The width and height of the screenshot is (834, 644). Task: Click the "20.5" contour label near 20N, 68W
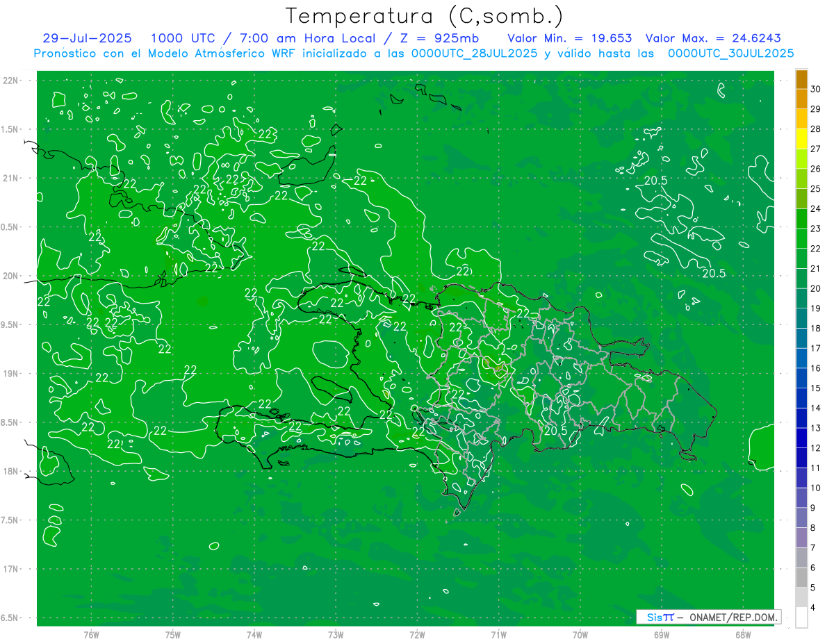[713, 274]
